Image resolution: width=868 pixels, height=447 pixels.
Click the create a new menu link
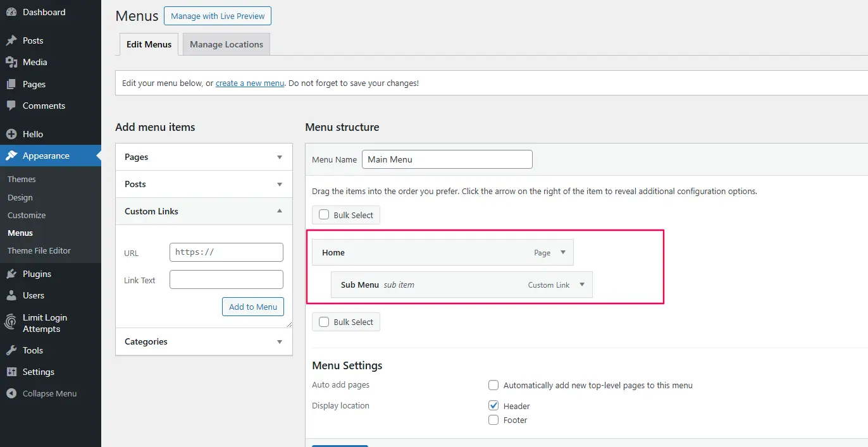tap(249, 83)
